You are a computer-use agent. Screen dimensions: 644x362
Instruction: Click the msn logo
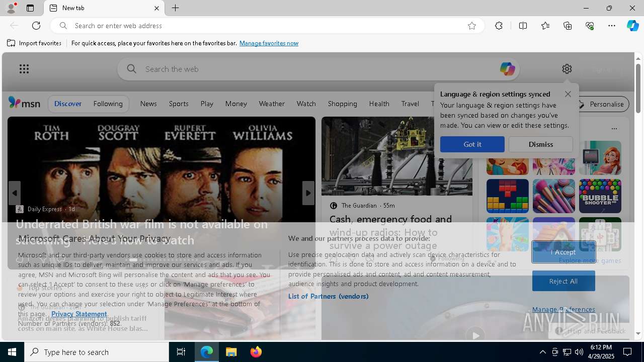click(24, 103)
